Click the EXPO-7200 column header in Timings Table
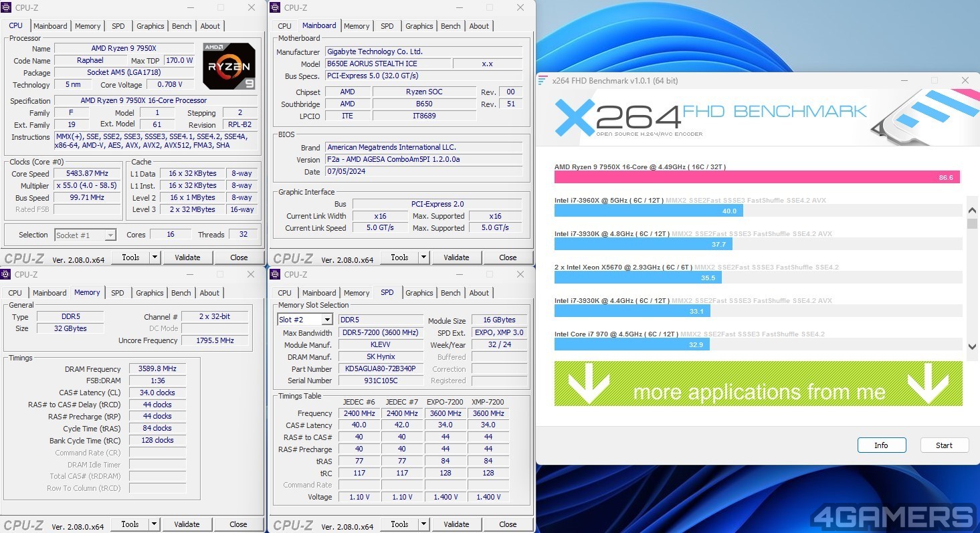 (446, 402)
